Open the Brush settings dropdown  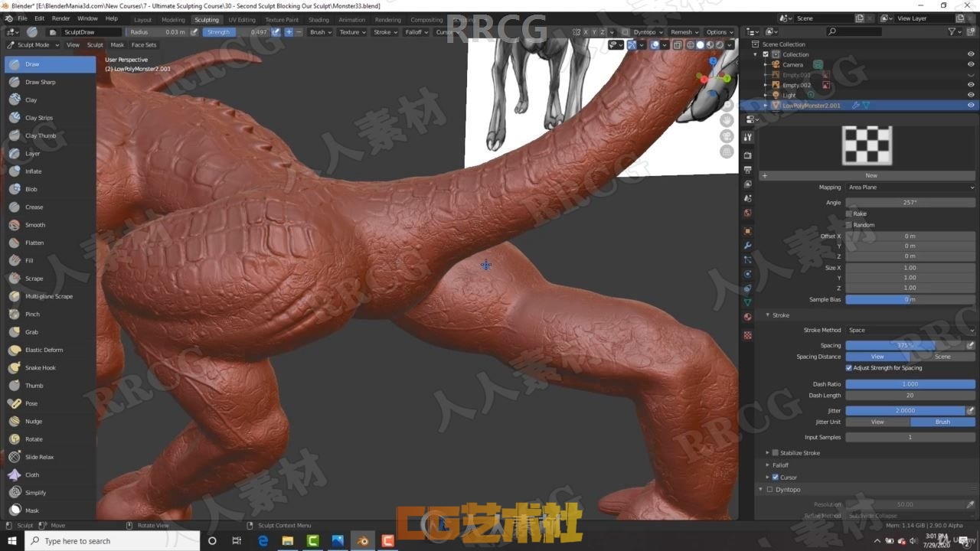[x=319, y=32]
